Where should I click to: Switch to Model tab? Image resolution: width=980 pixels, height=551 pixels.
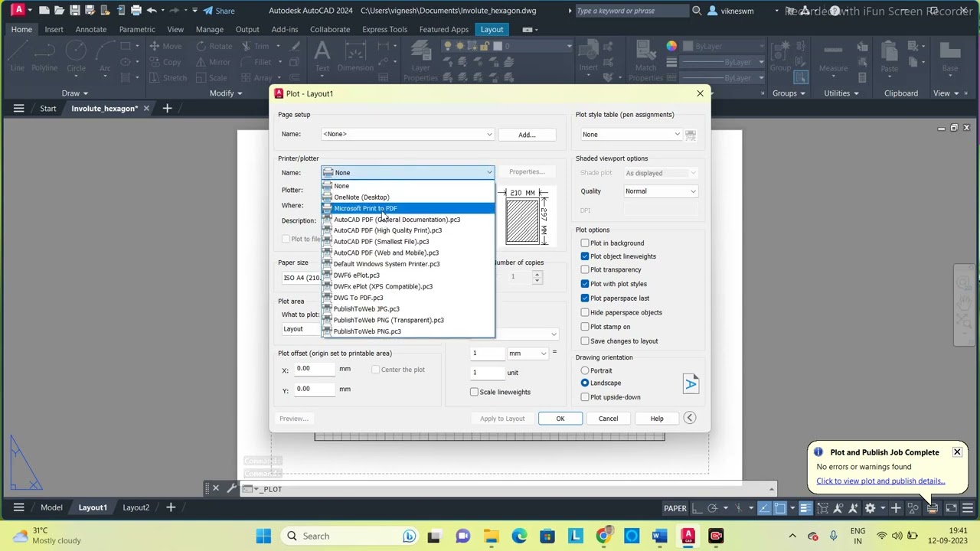click(x=51, y=507)
